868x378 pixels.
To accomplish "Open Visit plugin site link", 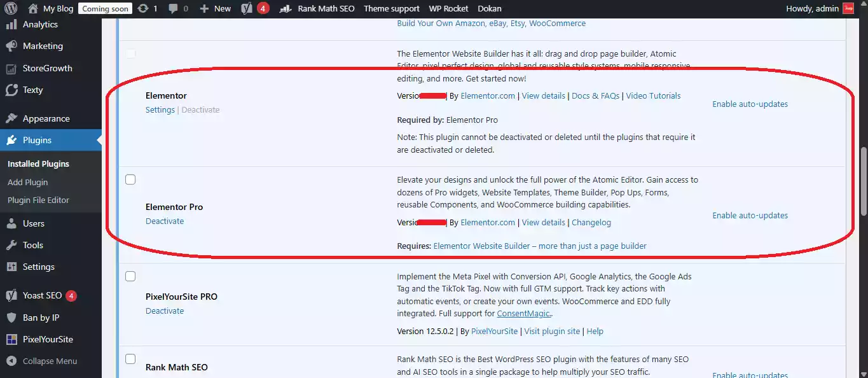I will (x=552, y=331).
